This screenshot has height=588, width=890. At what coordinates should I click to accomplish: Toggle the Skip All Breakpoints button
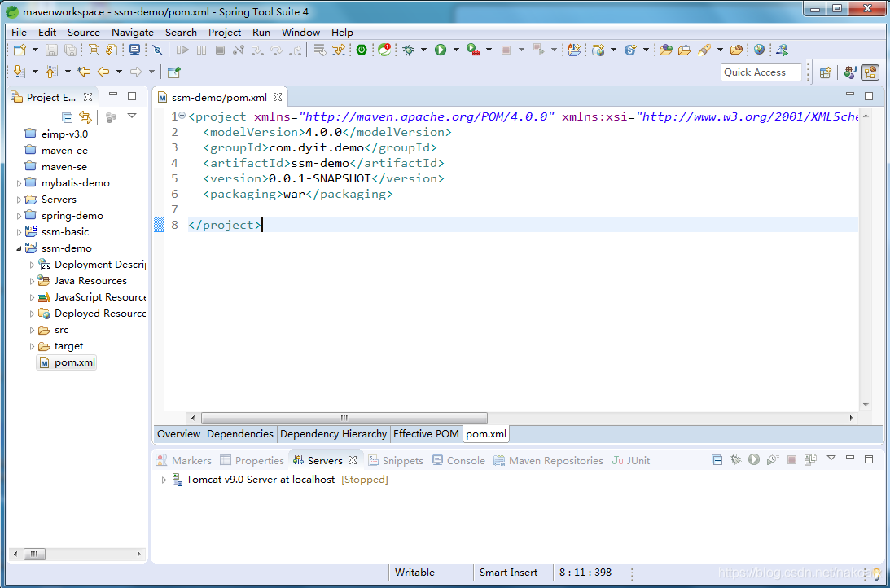[158, 50]
